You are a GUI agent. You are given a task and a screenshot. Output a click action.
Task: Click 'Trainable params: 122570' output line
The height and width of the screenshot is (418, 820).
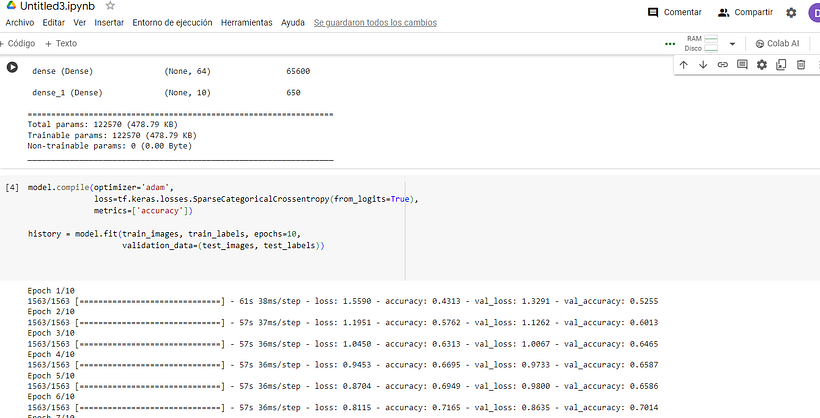pos(112,135)
